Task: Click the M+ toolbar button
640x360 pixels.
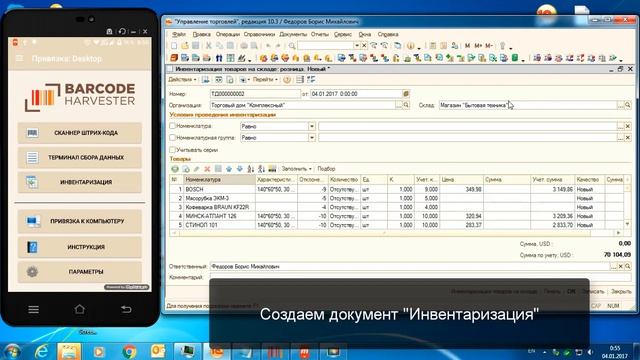Action: click(478, 46)
